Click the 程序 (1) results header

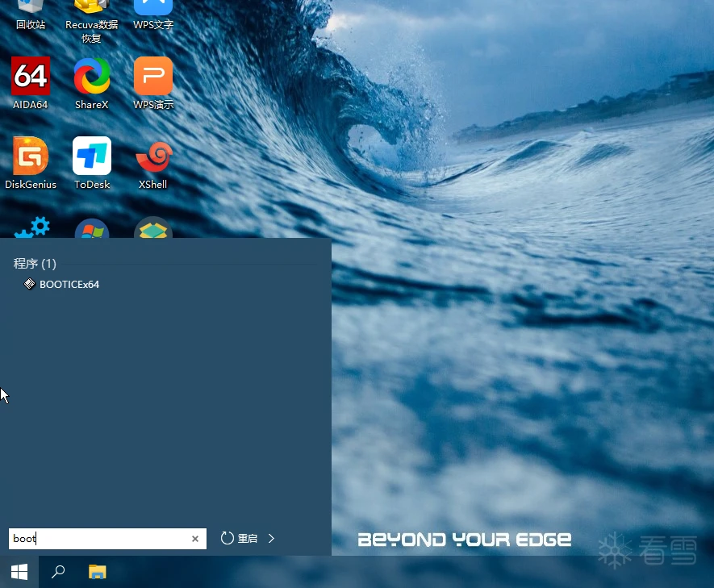click(x=35, y=264)
